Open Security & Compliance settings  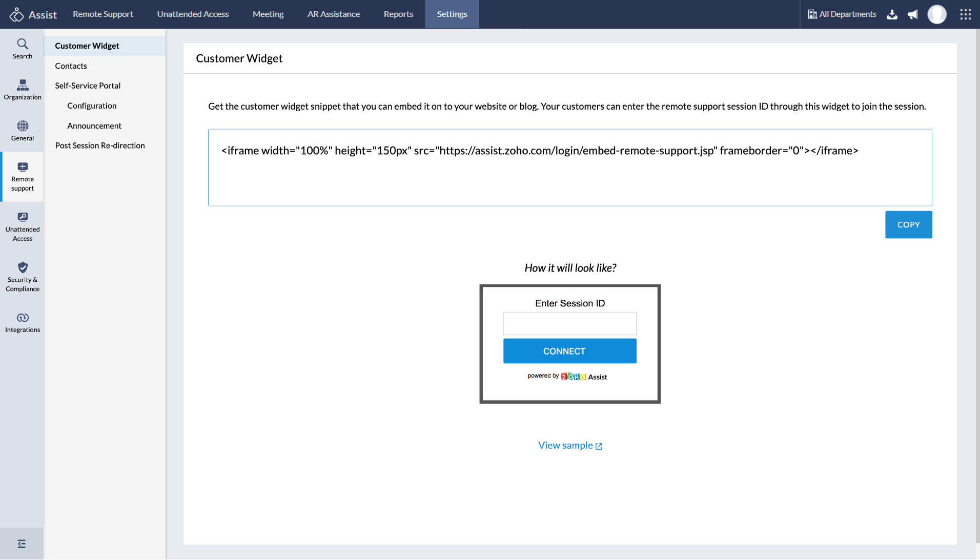click(x=22, y=276)
